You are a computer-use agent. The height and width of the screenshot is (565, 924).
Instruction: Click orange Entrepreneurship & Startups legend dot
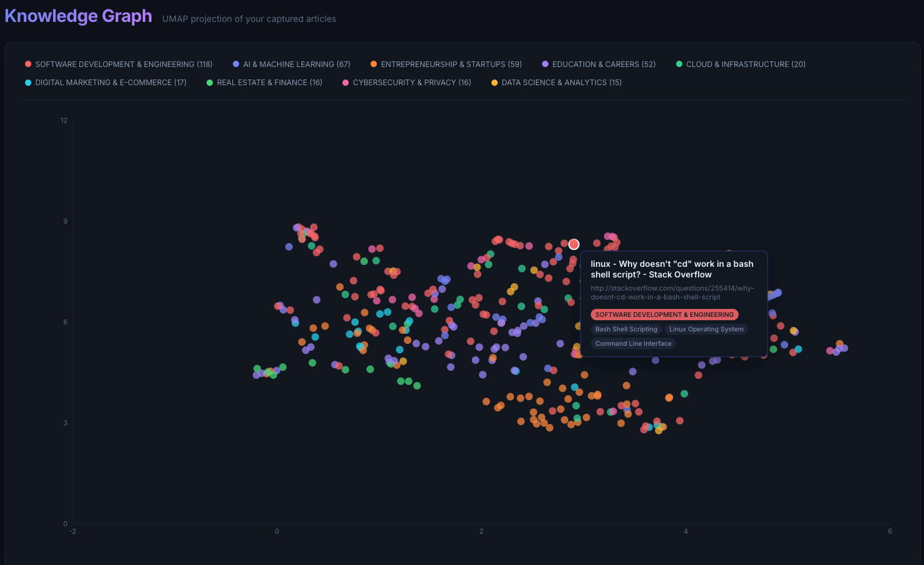tap(374, 65)
